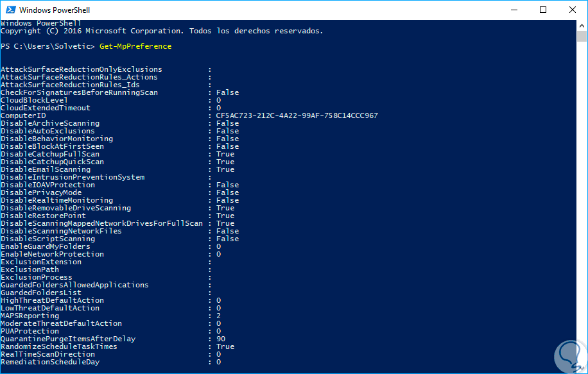The height and width of the screenshot is (374, 588).
Task: Click the scrollbar up arrow
Action: click(x=582, y=25)
